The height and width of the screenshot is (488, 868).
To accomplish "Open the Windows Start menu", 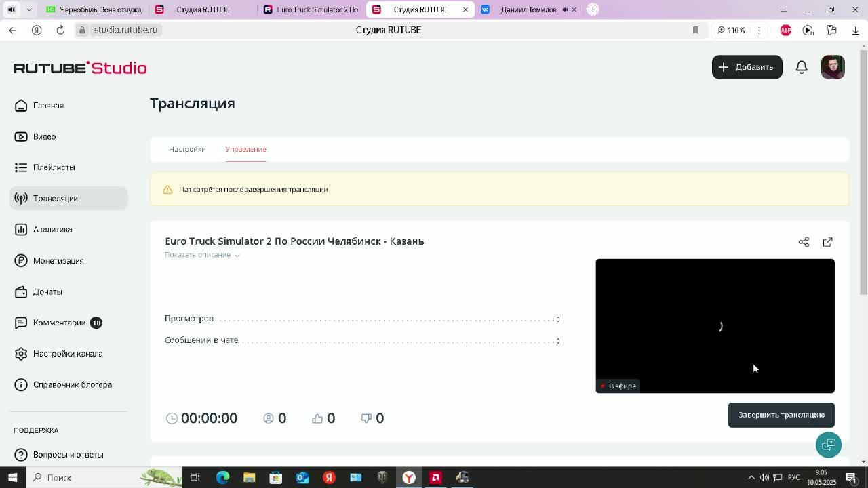I will click(x=12, y=477).
